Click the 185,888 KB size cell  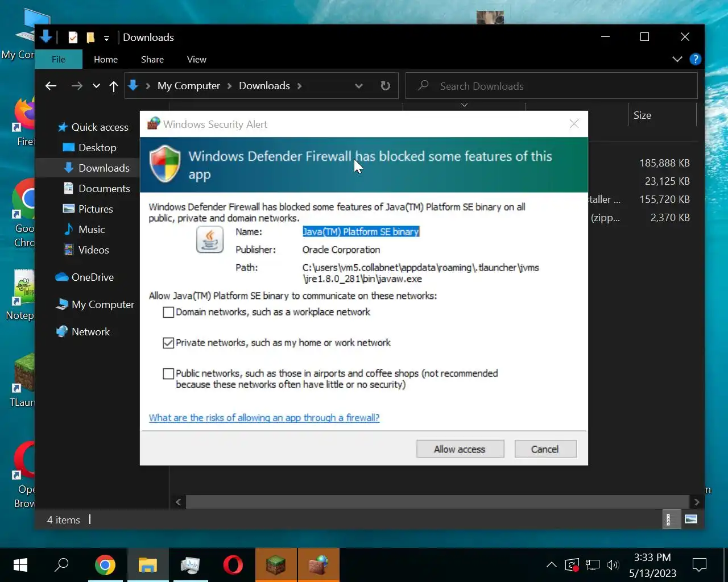664,163
